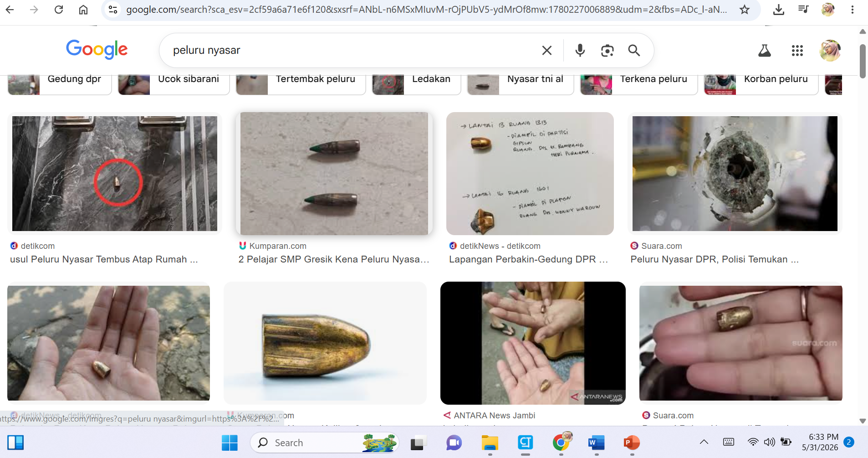The width and height of the screenshot is (868, 458).
Task: Filter images by 'Ucok sibarani' chip
Action: [x=174, y=84]
